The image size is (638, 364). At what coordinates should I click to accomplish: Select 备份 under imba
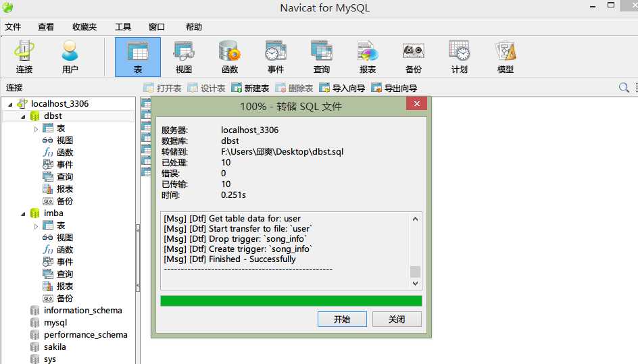coord(65,298)
